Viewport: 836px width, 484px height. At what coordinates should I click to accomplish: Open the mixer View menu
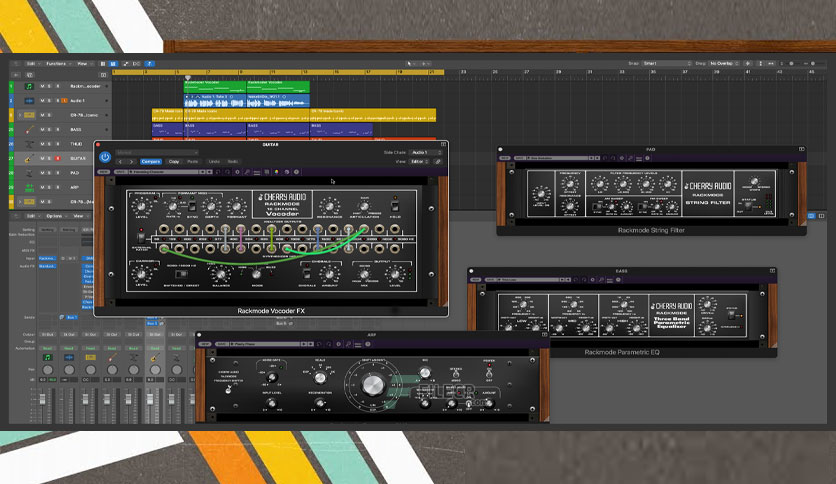click(x=79, y=216)
